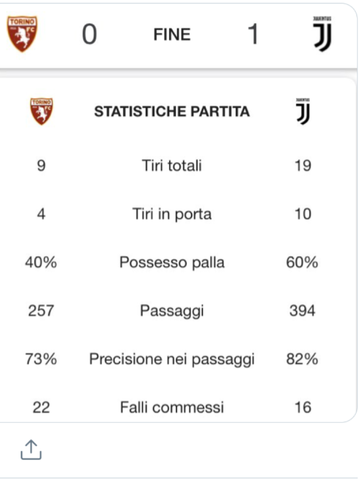Click the Falli commessi label
Viewport: 360px width, 480px height.
tap(172, 407)
